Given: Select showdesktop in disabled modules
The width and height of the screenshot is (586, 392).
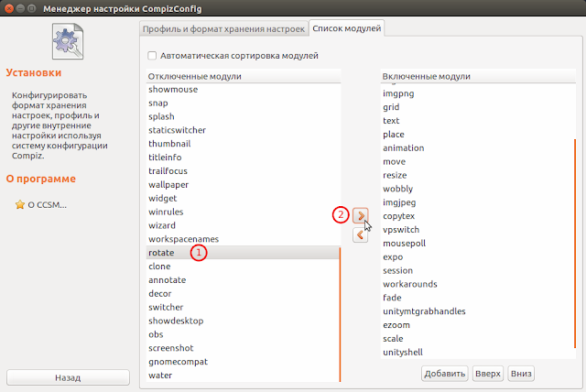Looking at the screenshot, I should tap(243, 321).
